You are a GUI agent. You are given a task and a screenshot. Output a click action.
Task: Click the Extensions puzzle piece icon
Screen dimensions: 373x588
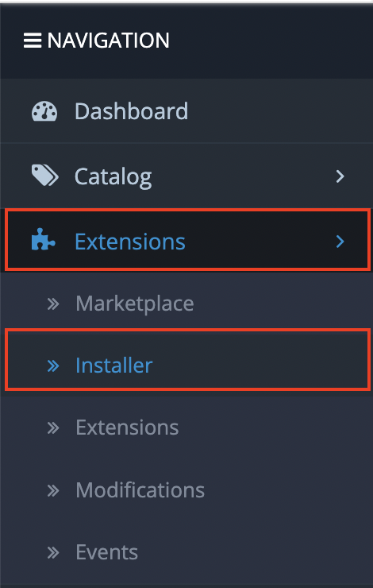44,240
